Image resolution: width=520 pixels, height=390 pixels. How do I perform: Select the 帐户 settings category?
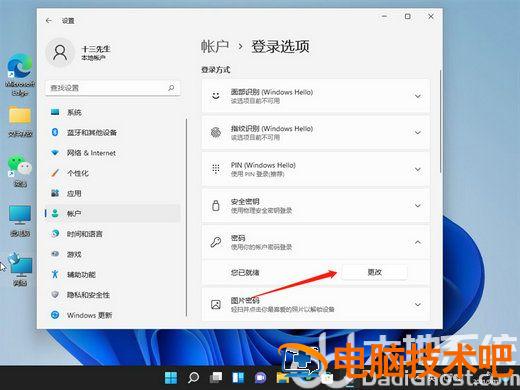point(113,214)
